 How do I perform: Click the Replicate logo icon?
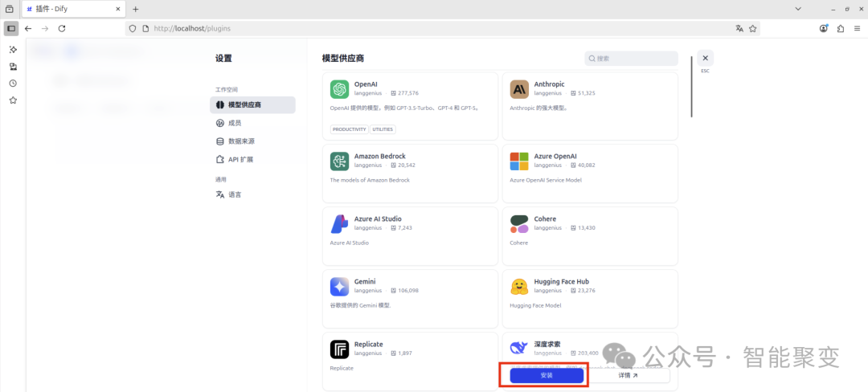[x=339, y=349]
